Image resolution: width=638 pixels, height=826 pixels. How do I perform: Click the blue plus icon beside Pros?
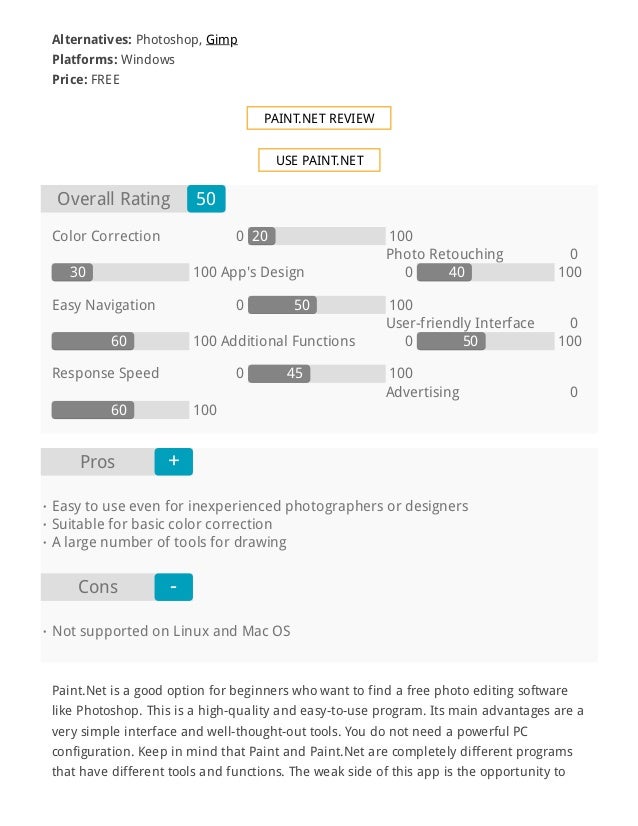[x=173, y=461]
